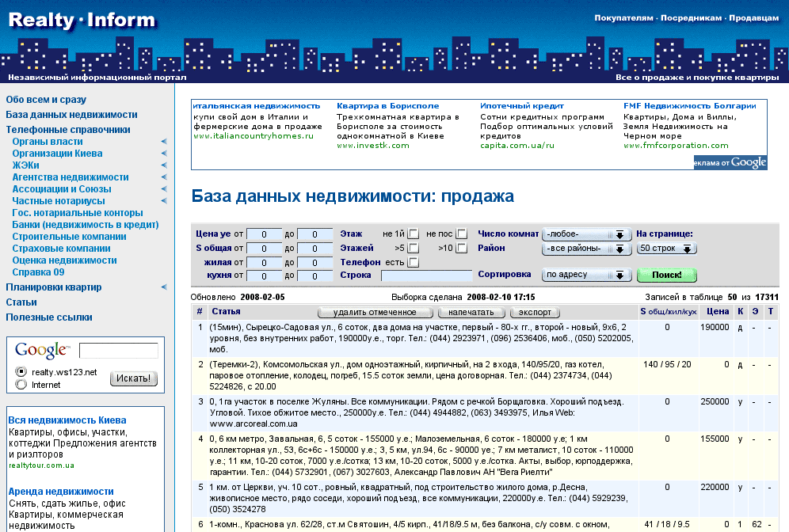Click arrow icon next to ЖЭКи

pos(164,165)
